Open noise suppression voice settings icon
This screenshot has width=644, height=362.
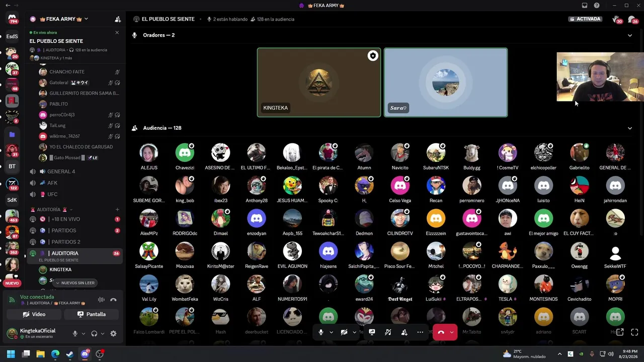101,300
